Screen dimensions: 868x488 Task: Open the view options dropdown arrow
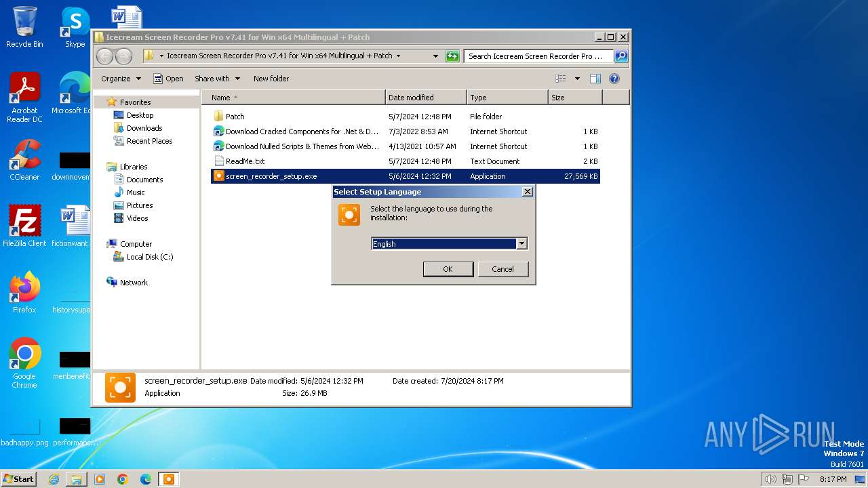tap(577, 79)
